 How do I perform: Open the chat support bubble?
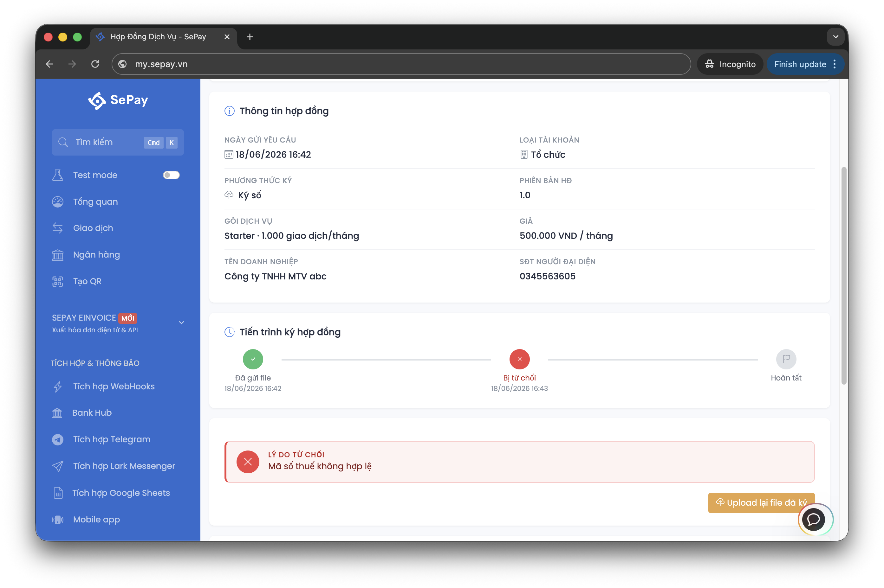pos(814,519)
